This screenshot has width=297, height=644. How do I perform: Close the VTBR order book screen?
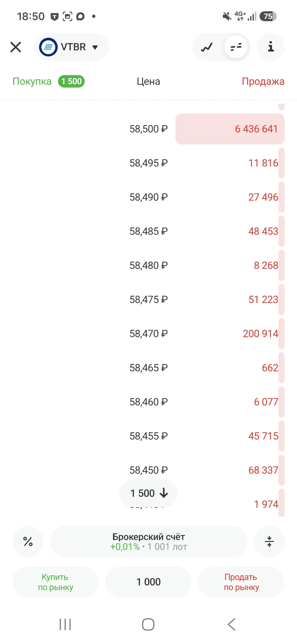click(x=16, y=47)
